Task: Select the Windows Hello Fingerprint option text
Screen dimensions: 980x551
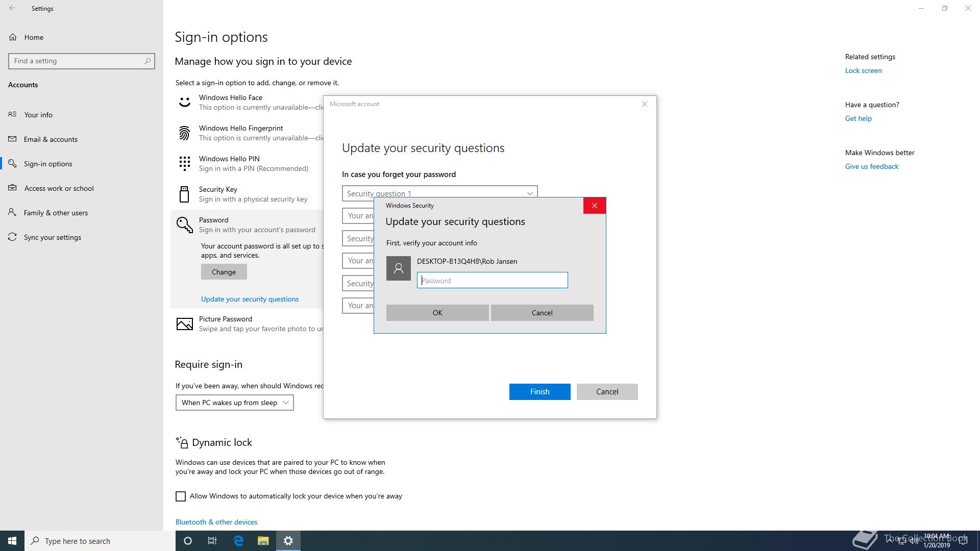Action: coord(241,128)
